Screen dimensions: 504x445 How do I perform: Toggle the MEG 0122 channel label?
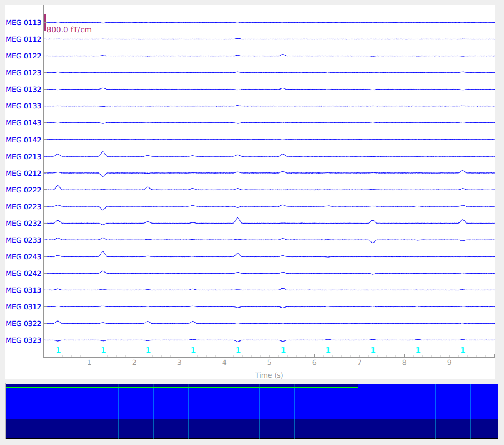pyautogui.click(x=23, y=56)
